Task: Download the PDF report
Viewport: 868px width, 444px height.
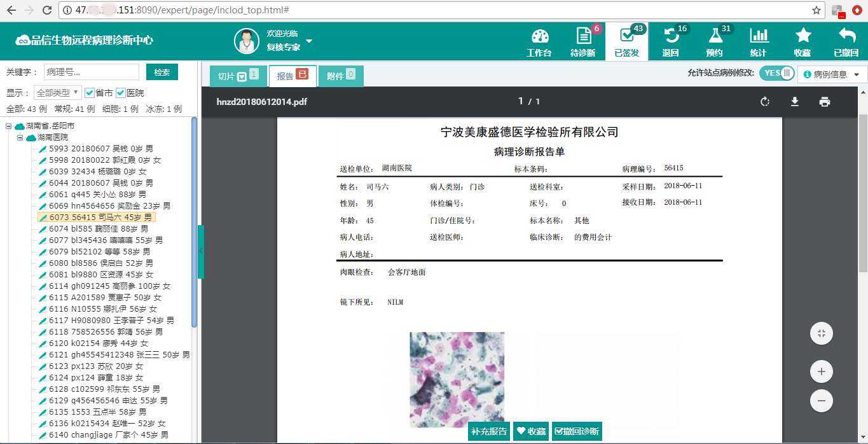Action: click(x=794, y=101)
